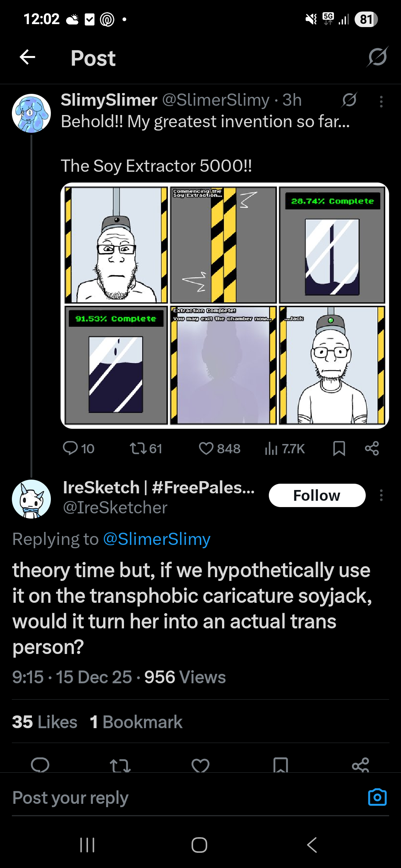Tap the Grok icon on SlimySlimer's post
Image resolution: width=401 pixels, height=868 pixels.
point(349,100)
